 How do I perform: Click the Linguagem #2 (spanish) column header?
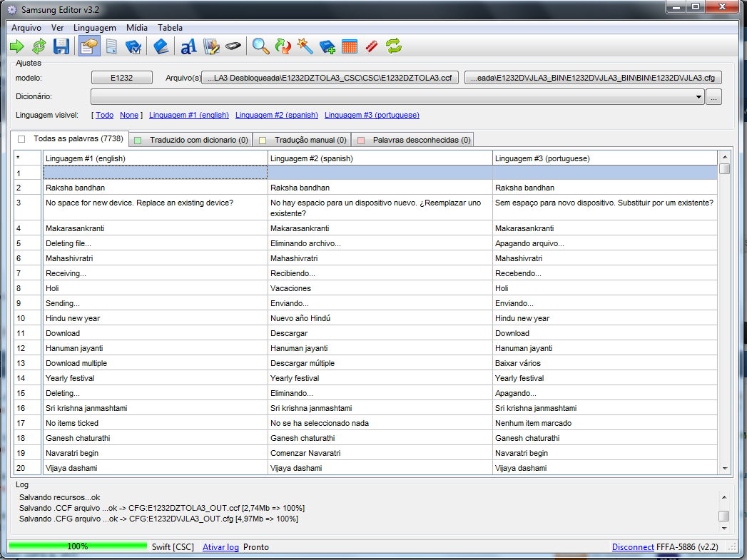(x=380, y=158)
